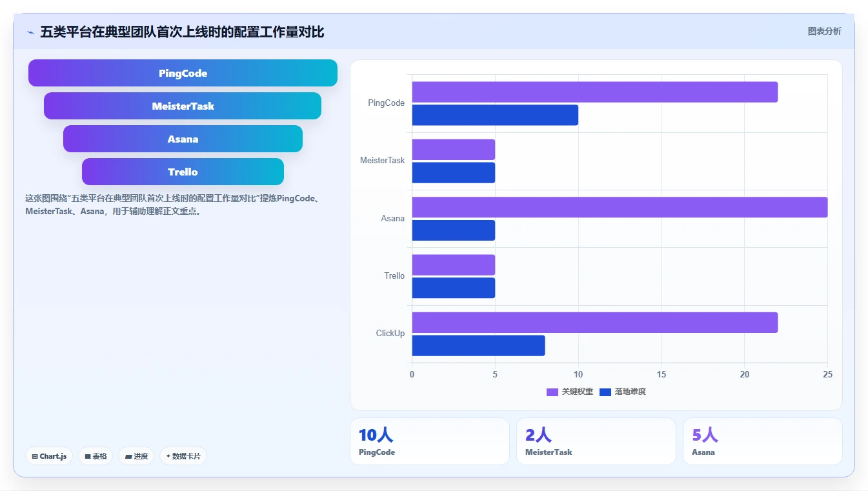
Task: Click the 进度 tag
Action: click(136, 456)
